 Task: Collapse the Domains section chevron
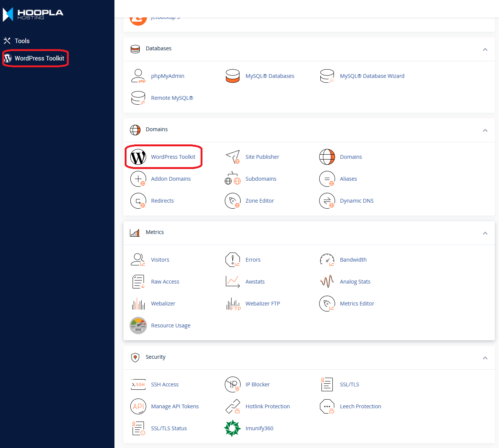[485, 130]
